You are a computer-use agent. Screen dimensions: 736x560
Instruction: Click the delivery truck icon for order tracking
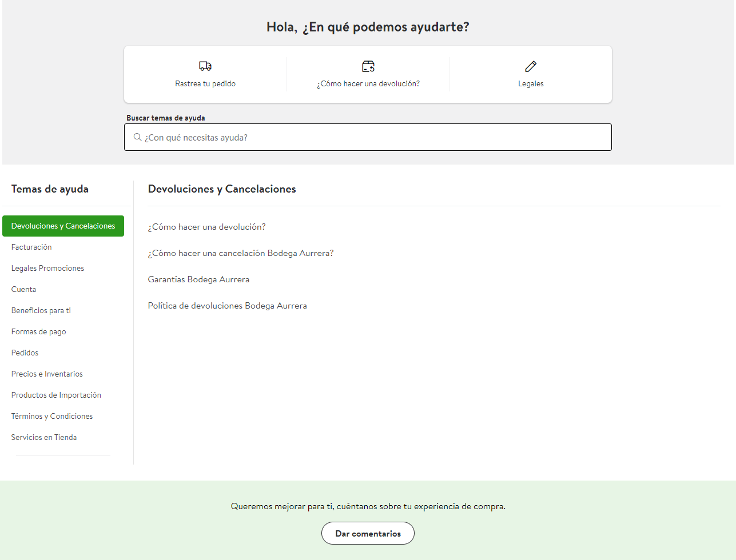[205, 66]
